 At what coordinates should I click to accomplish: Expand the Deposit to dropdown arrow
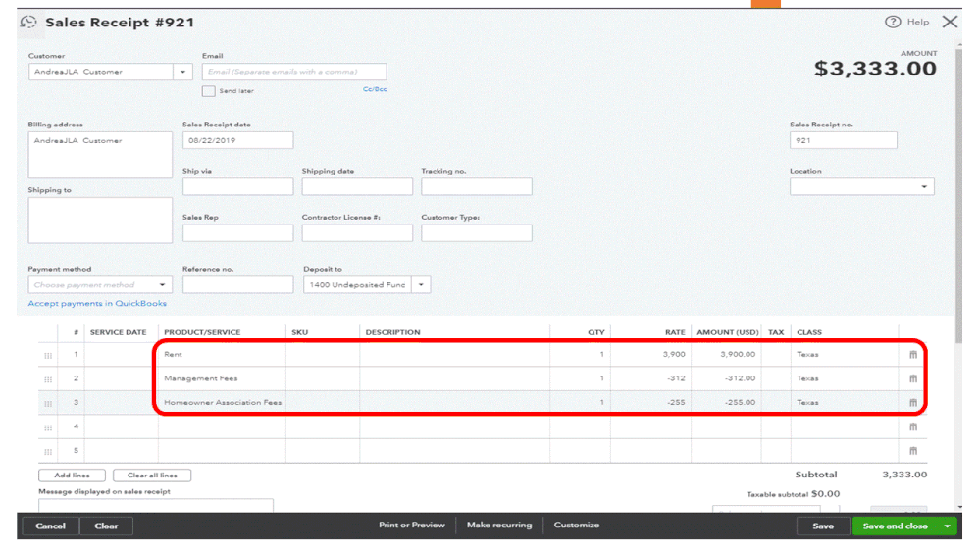click(x=421, y=285)
